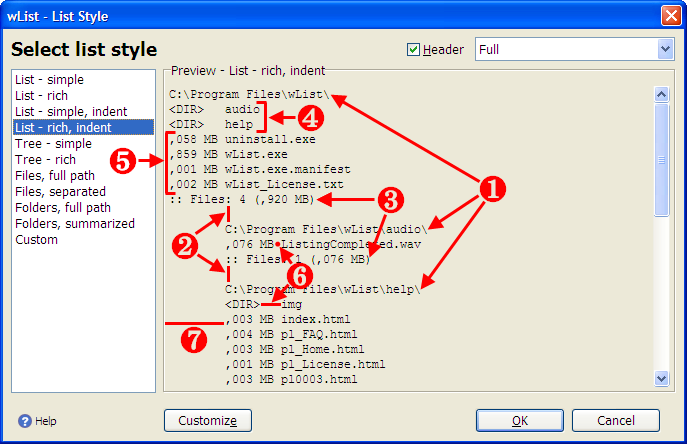Click 'wList_License.txt' in the preview
Image resolution: width=687 pixels, height=444 pixels.
284,185
